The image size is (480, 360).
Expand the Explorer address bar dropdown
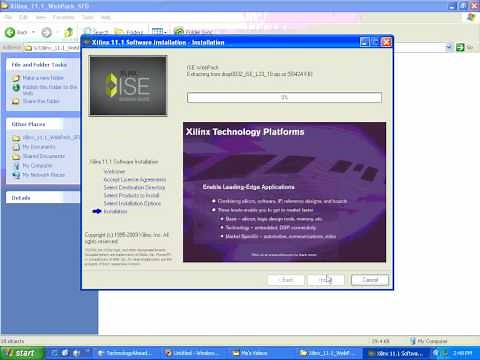coord(449,47)
